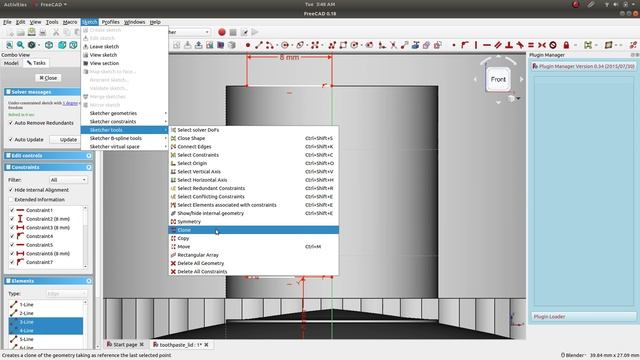Uncheck the Constraint1 checkbox

[12, 210]
